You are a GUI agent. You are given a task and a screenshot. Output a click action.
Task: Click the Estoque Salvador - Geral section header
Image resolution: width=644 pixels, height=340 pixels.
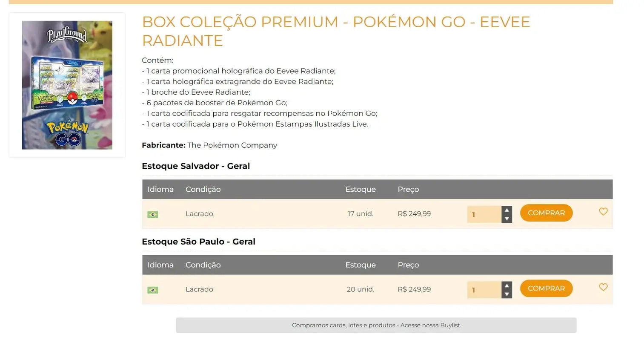coord(196,166)
